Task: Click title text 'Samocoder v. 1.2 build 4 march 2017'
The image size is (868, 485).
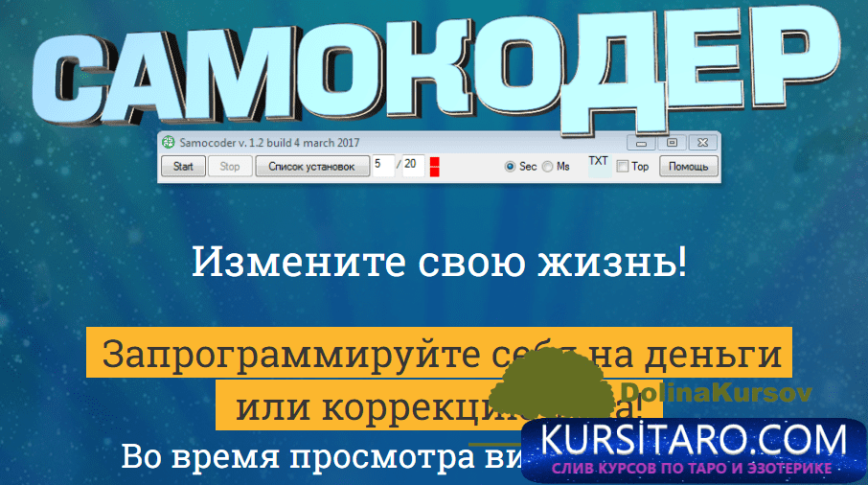Action: pyautogui.click(x=269, y=142)
